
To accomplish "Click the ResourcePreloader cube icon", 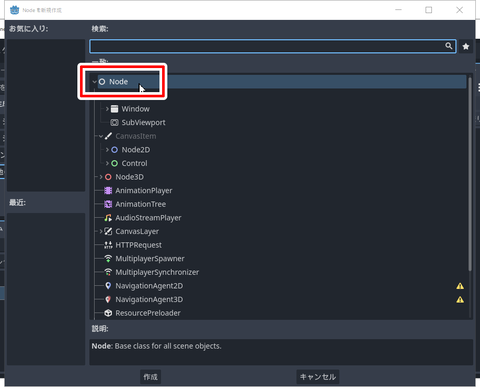I will pyautogui.click(x=108, y=313).
